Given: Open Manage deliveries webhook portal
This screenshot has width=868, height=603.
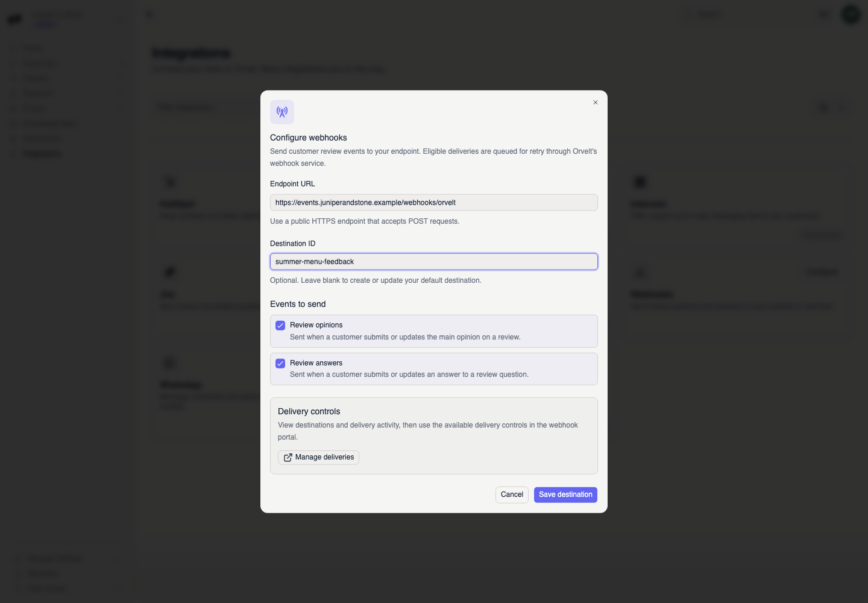Looking at the screenshot, I should tap(318, 458).
